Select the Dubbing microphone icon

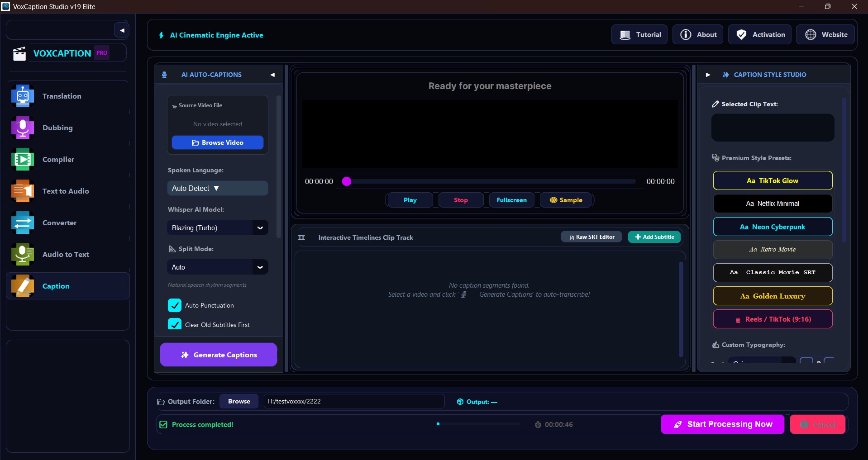pyautogui.click(x=23, y=128)
